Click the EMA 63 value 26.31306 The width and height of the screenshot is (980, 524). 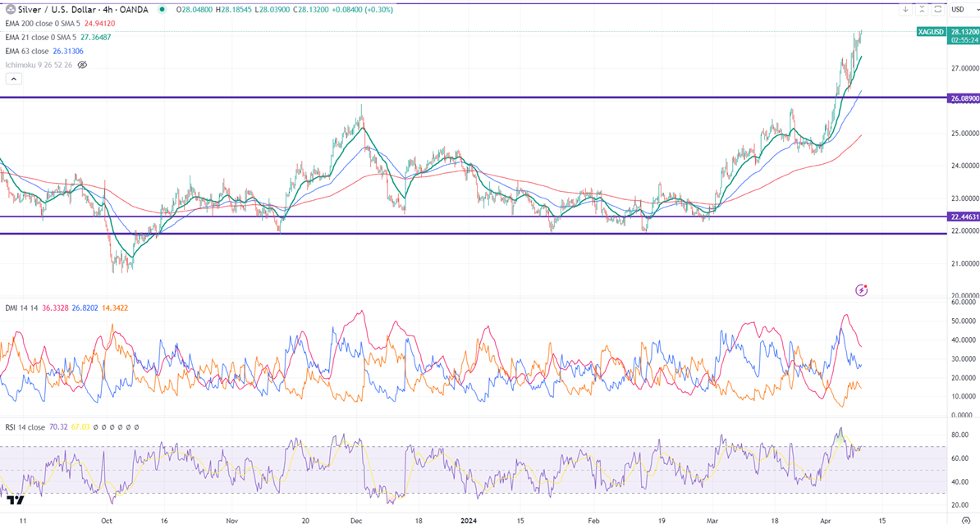(67, 51)
